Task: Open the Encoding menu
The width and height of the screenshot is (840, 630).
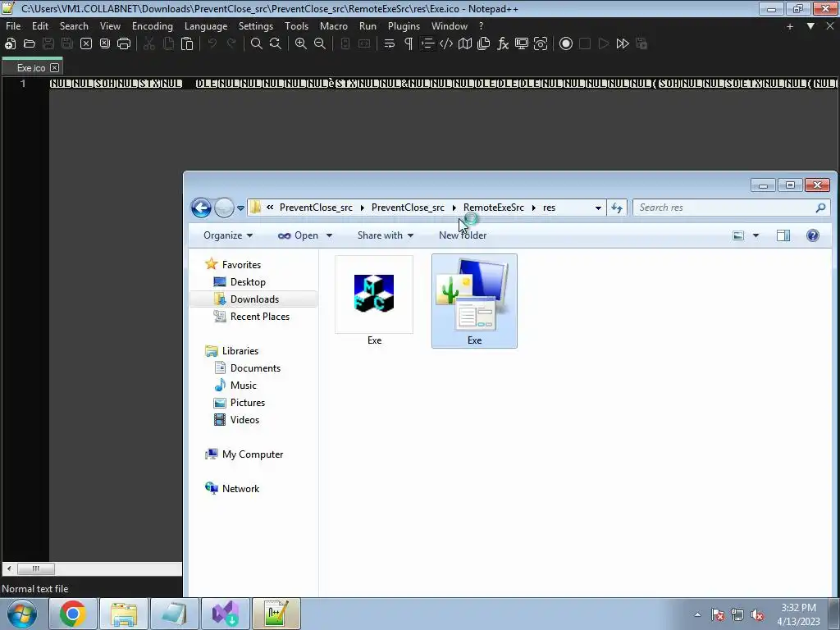Action: 152,25
